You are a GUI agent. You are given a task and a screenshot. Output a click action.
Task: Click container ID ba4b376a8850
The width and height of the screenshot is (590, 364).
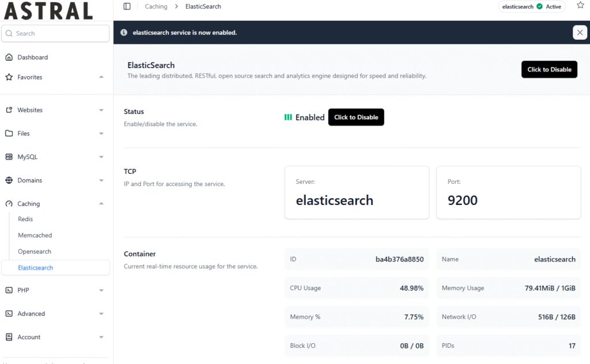click(400, 259)
